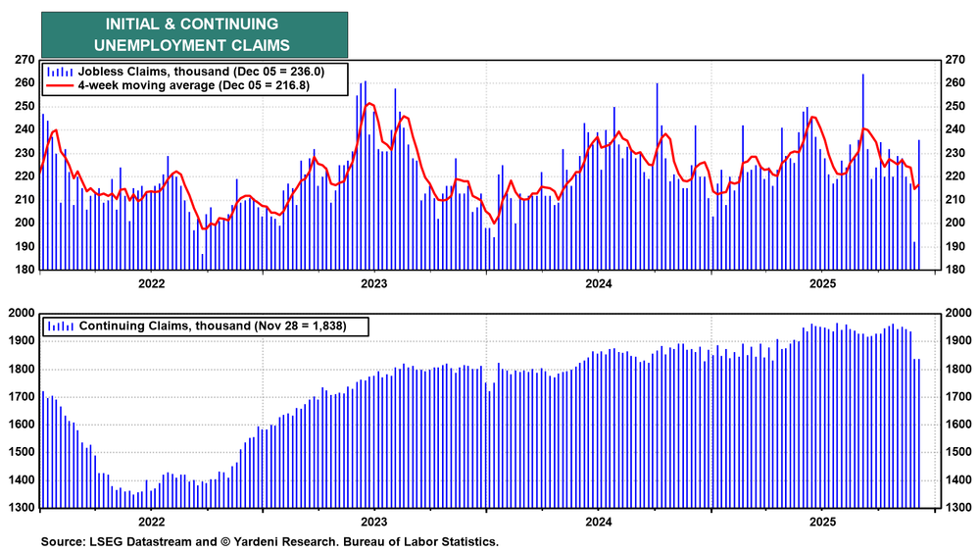980x552 pixels.
Task: Click the red line sample in the legend
Action: click(60, 86)
